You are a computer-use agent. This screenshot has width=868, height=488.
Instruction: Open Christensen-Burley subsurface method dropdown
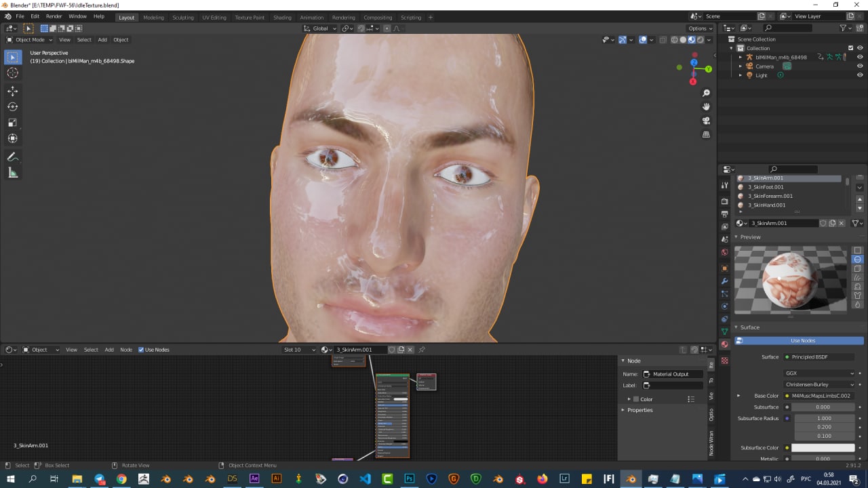point(820,384)
